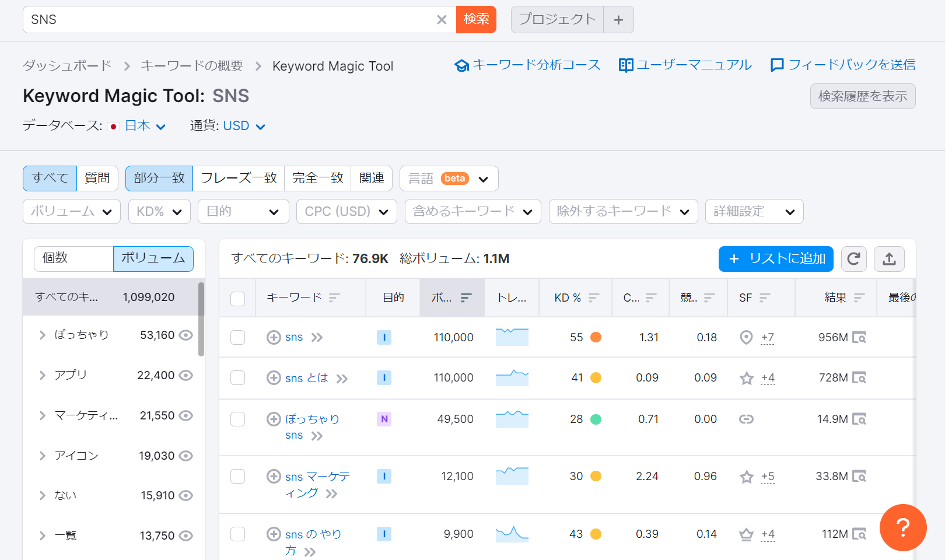
Task: Click the trend chart for 'sns の やり方'
Action: click(x=512, y=534)
